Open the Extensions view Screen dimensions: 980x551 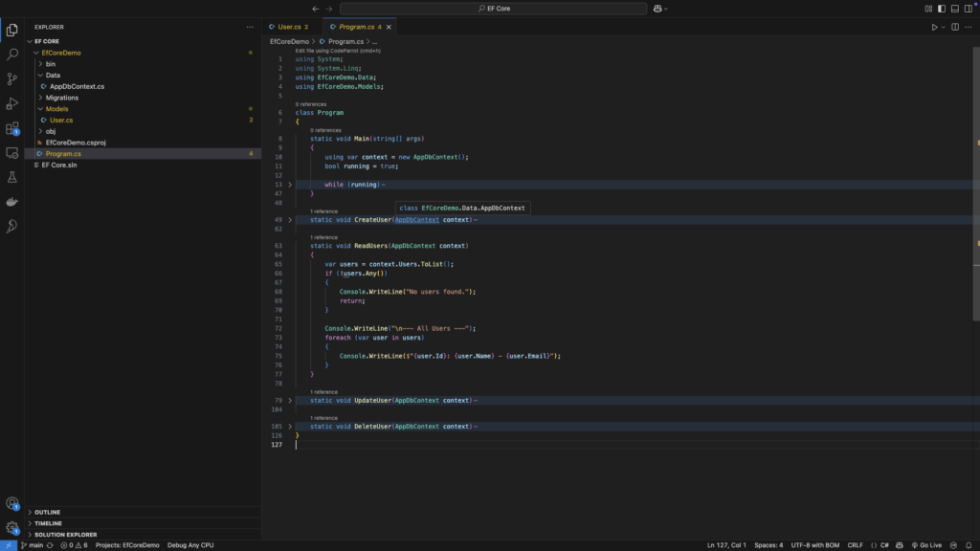tap(11, 128)
